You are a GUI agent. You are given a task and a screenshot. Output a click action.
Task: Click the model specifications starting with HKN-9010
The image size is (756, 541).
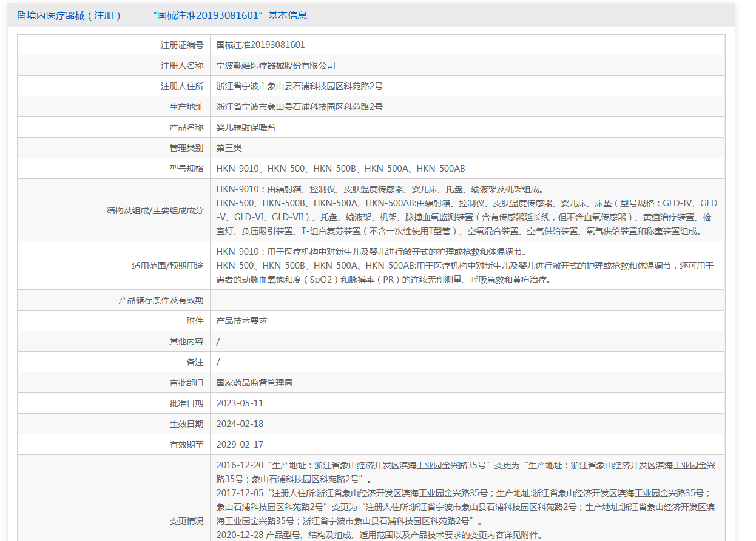[x=340, y=169]
